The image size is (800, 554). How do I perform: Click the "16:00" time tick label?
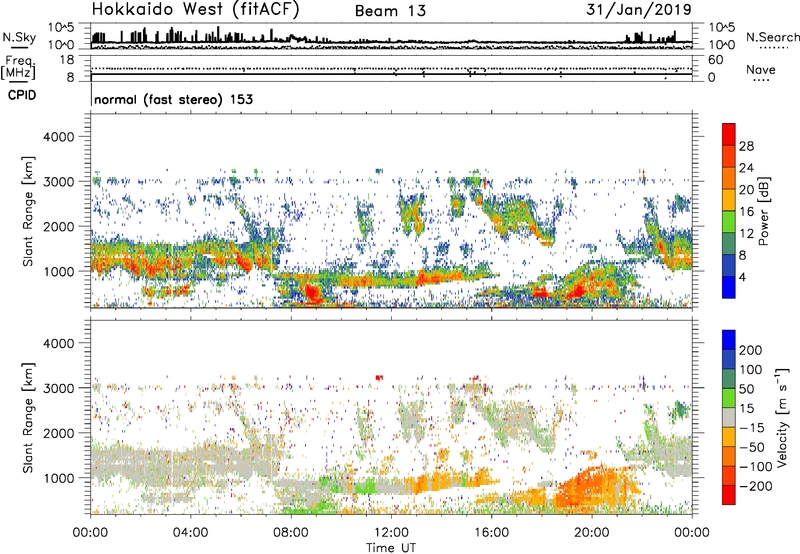(x=491, y=533)
